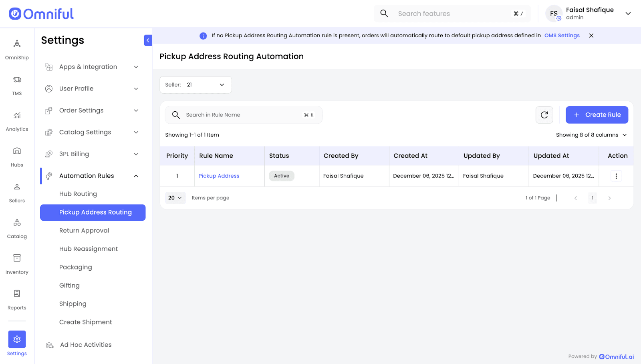Open the three-dot action menu for rule

[616, 176]
